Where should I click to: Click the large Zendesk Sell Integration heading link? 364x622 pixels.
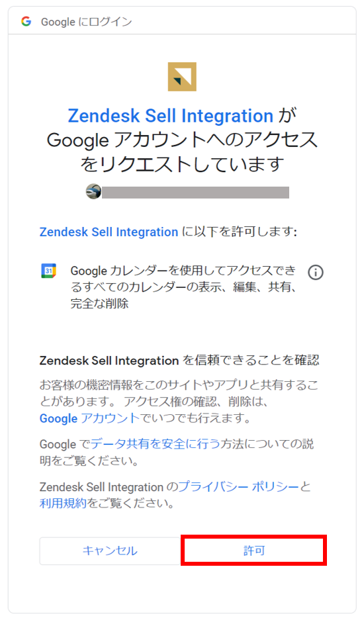(171, 116)
